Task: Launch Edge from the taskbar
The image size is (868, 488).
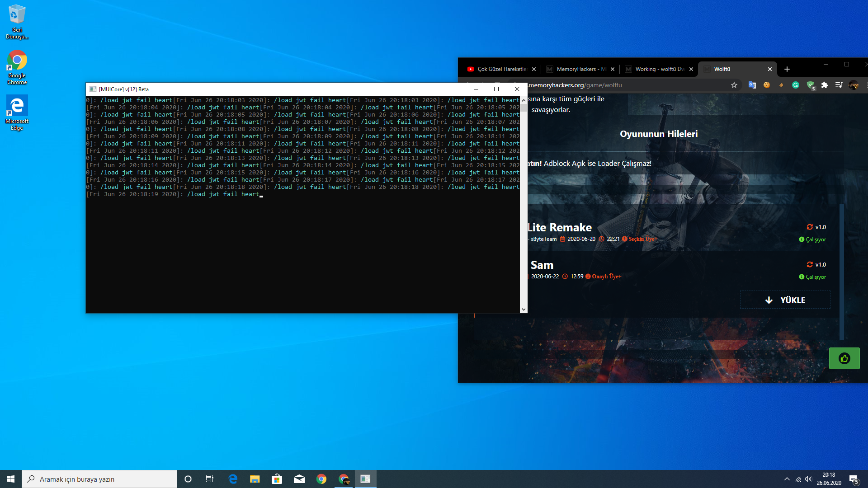Action: (233, 479)
